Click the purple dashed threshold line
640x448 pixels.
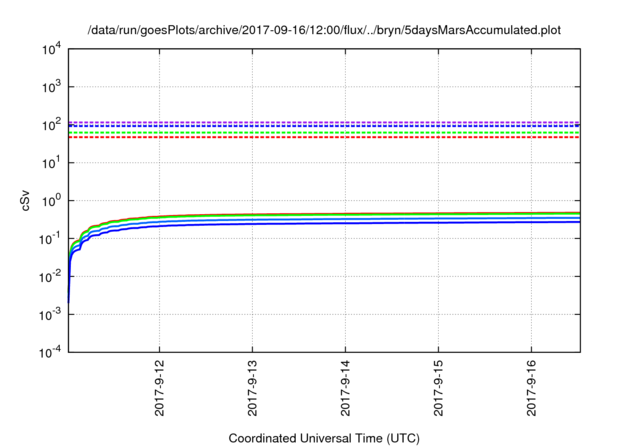tap(324, 122)
